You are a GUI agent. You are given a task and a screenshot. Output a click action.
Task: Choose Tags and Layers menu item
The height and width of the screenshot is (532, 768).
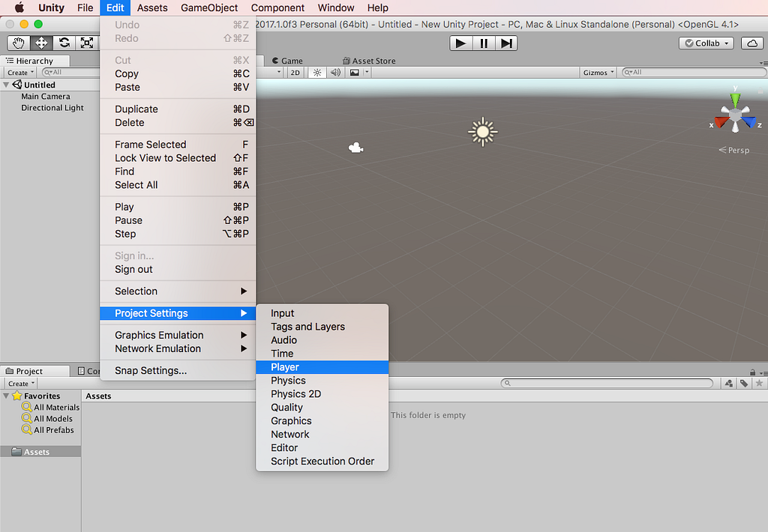click(x=322, y=327)
